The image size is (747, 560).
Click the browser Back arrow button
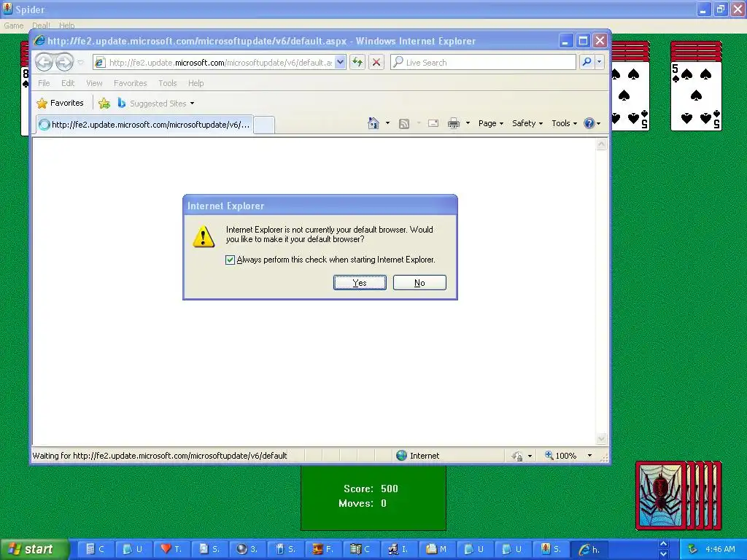[44, 62]
